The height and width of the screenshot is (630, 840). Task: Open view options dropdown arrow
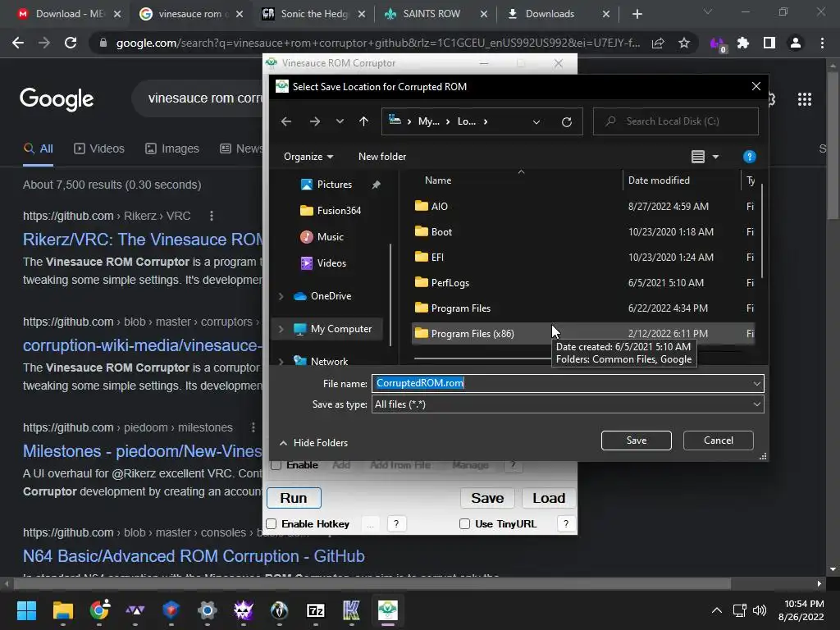click(715, 157)
